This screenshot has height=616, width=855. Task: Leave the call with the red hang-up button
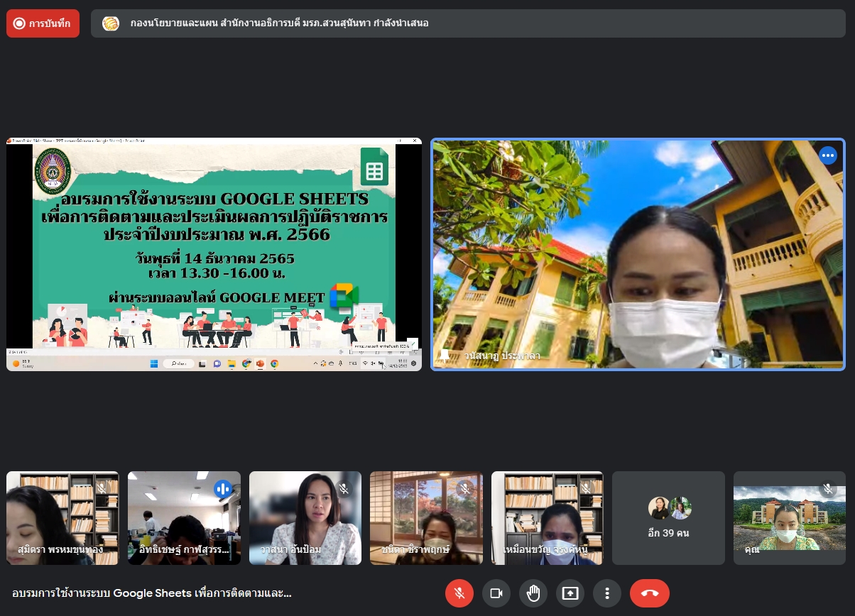point(650,593)
